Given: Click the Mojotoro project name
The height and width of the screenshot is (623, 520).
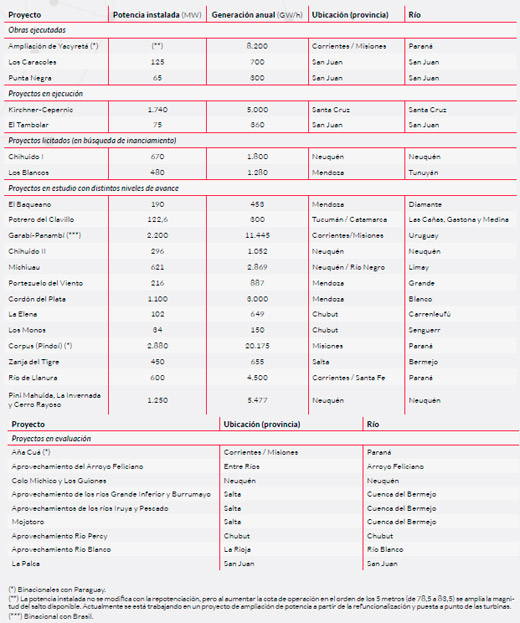Looking at the screenshot, I should 28,522.
